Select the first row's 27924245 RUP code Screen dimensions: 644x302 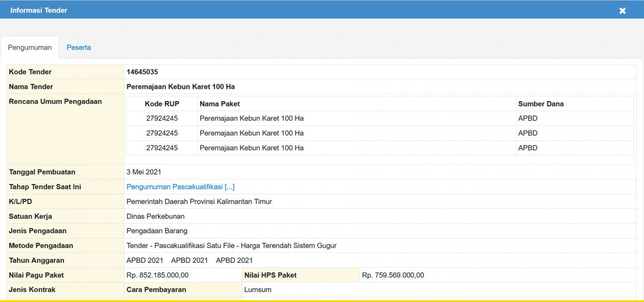tap(162, 119)
